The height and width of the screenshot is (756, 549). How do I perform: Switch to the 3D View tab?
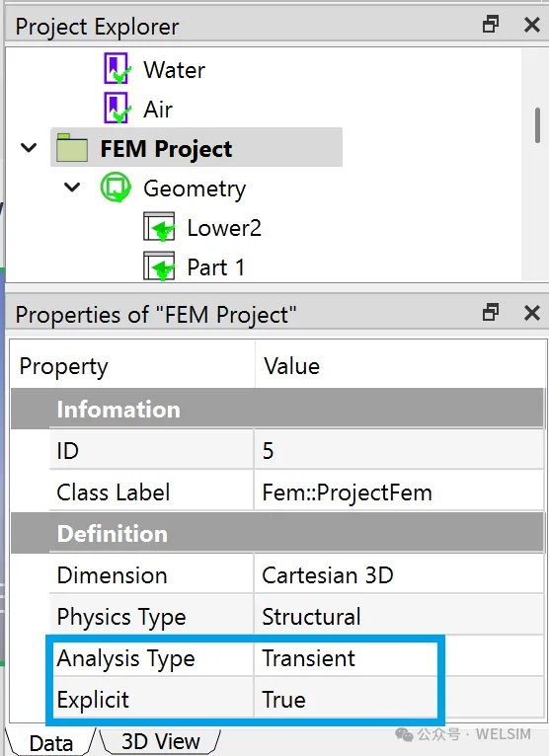pyautogui.click(x=161, y=741)
